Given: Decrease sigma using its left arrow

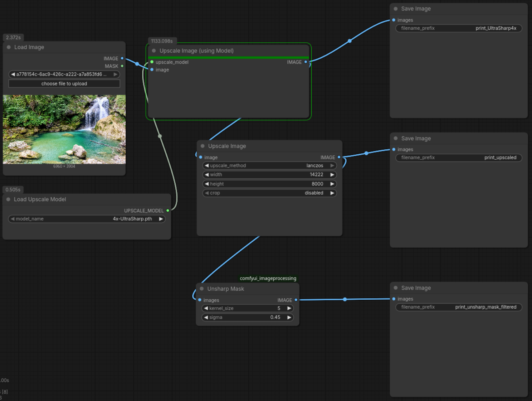Looking at the screenshot, I should (x=206, y=317).
